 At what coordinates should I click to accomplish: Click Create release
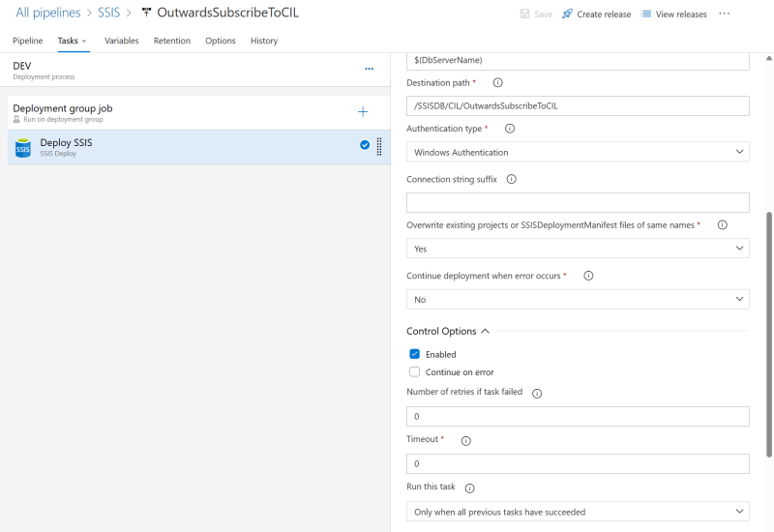[x=596, y=14]
